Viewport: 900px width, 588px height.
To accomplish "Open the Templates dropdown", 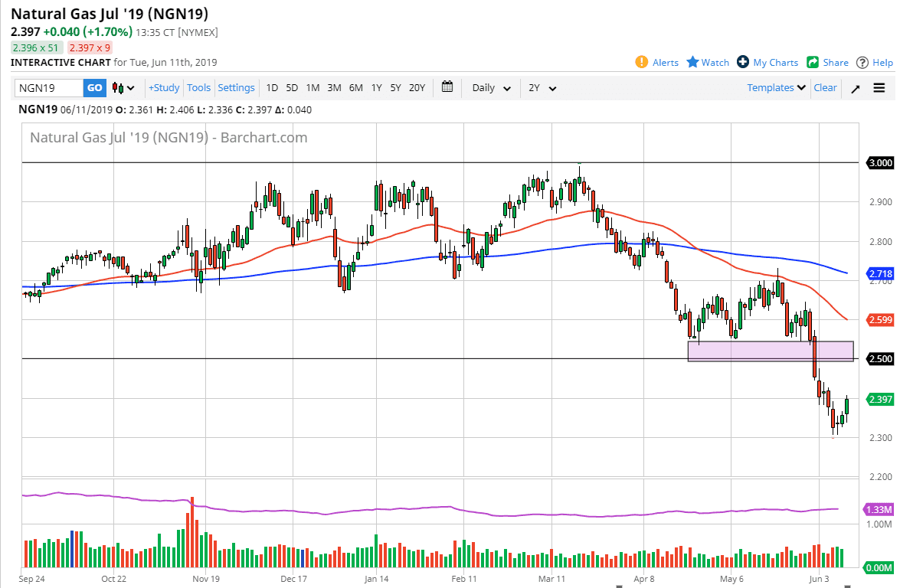I will pos(776,88).
